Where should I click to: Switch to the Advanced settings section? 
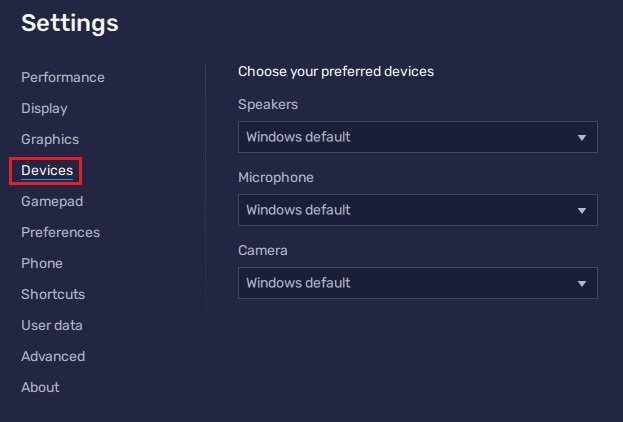(x=53, y=356)
